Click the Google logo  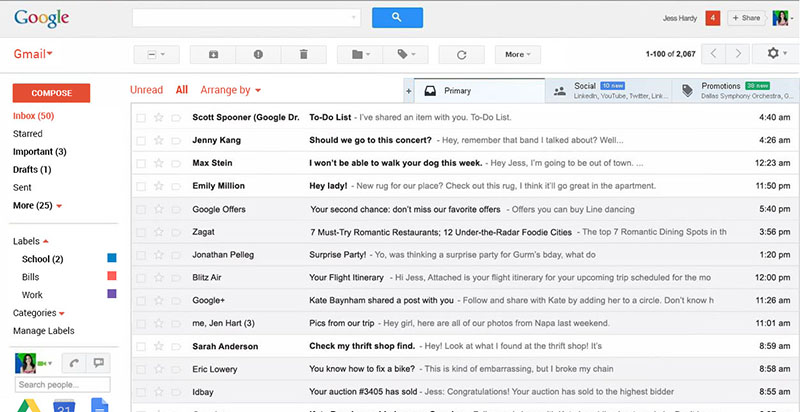(x=41, y=18)
